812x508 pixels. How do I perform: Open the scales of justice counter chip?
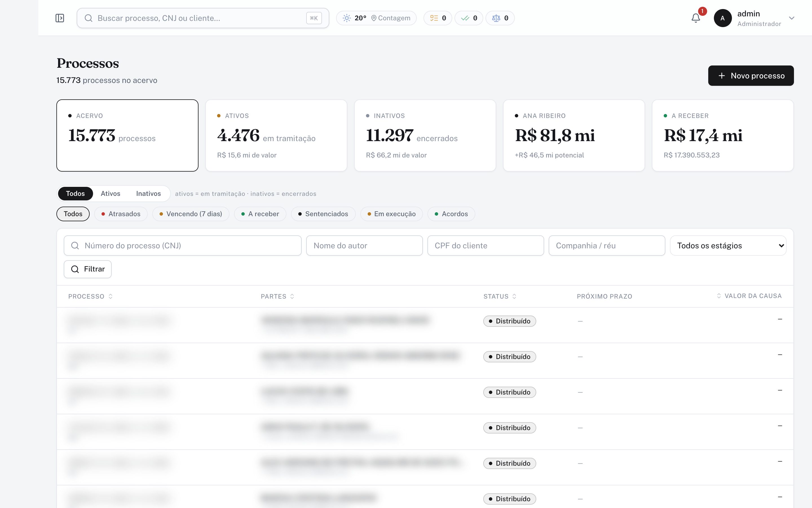pyautogui.click(x=500, y=18)
